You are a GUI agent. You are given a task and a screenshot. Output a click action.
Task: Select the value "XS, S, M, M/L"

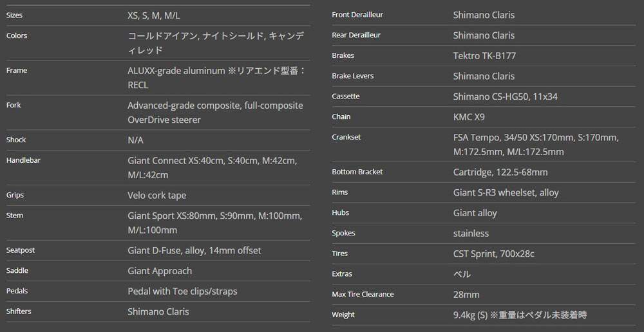pos(154,16)
